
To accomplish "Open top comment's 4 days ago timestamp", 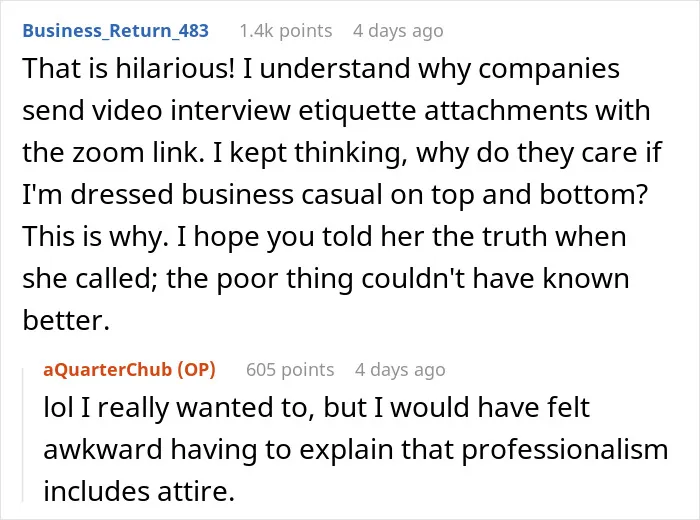I will [398, 31].
